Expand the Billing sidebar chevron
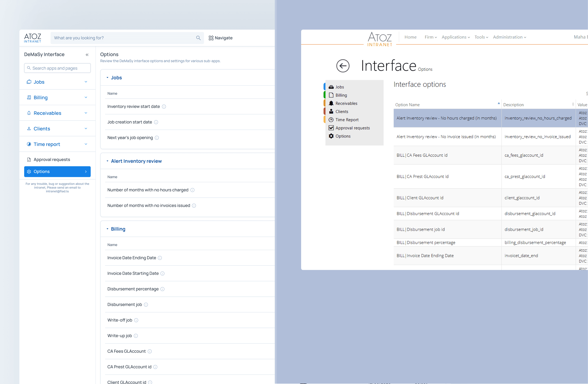This screenshot has width=588, height=384. 86,97
